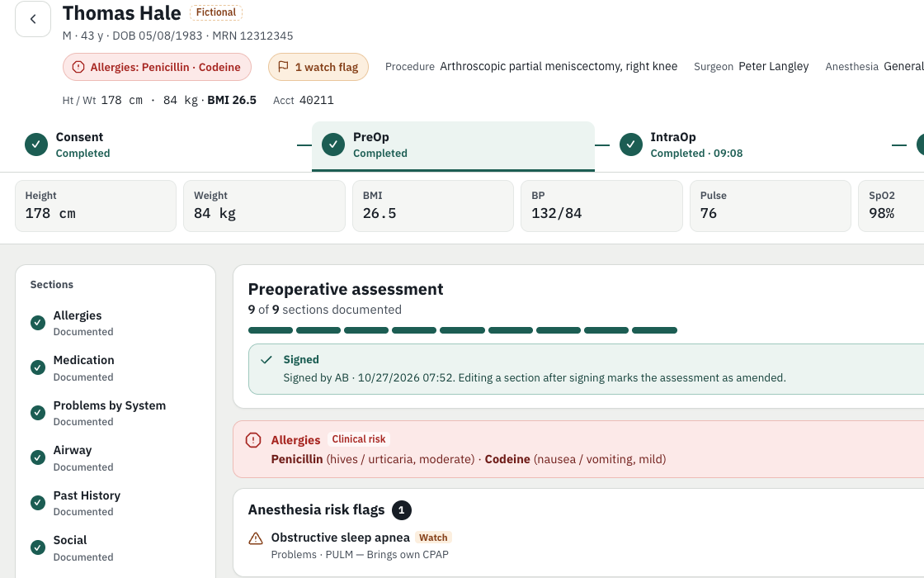Click the Weight vitals card
Viewport: 924px width, 578px height.
point(264,206)
